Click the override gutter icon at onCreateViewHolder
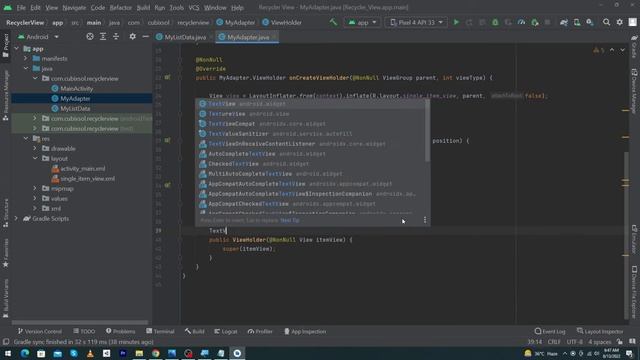Viewport: 640px width, 360px height. point(167,77)
